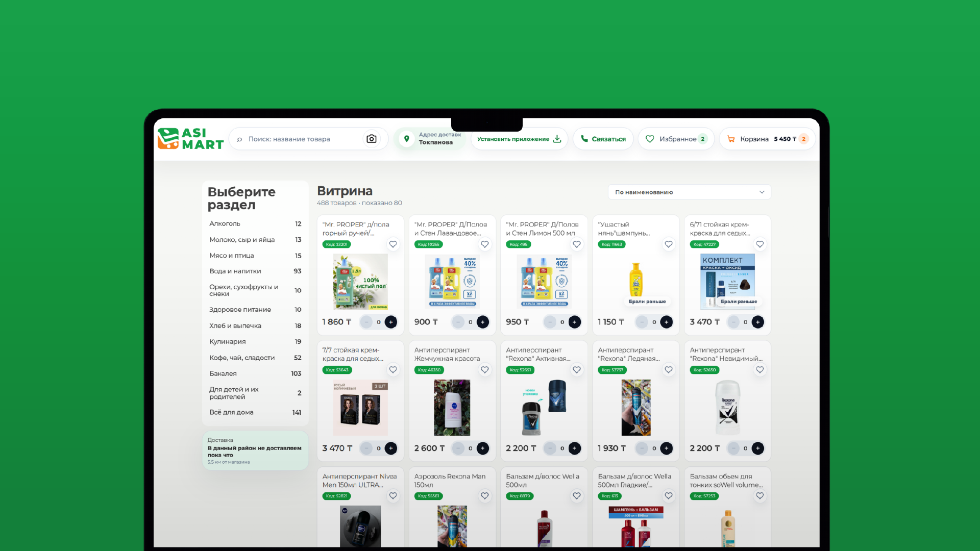Favorite Mr. PROPER Лимон with heart
Image resolution: width=980 pixels, height=551 pixels.
pyautogui.click(x=577, y=244)
